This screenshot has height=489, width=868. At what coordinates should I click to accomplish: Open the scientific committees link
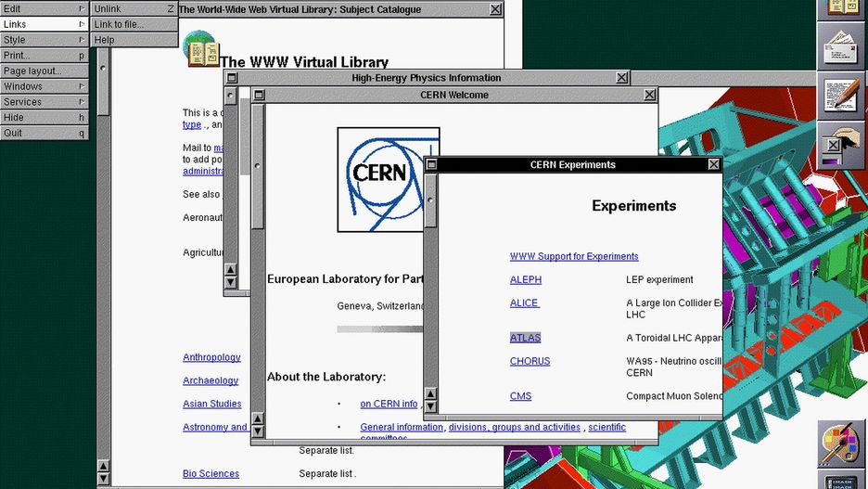pyautogui.click(x=606, y=427)
